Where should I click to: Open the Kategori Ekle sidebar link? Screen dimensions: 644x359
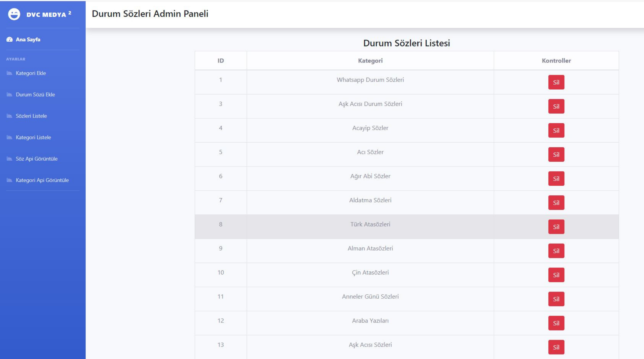pyautogui.click(x=31, y=73)
